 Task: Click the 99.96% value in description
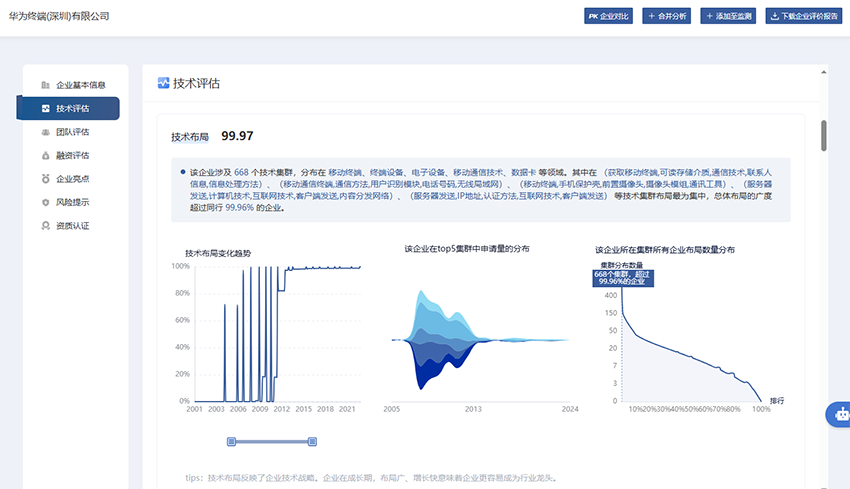(240, 208)
